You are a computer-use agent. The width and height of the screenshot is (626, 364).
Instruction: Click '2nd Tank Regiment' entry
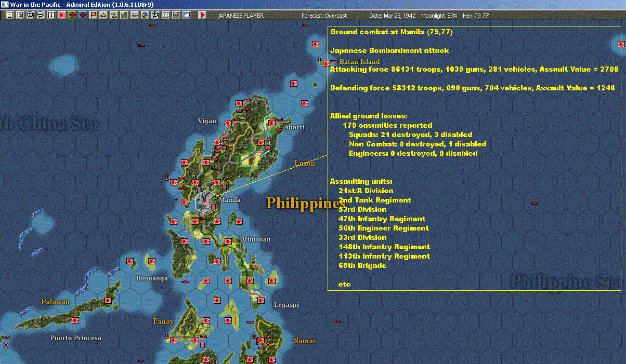click(x=374, y=200)
